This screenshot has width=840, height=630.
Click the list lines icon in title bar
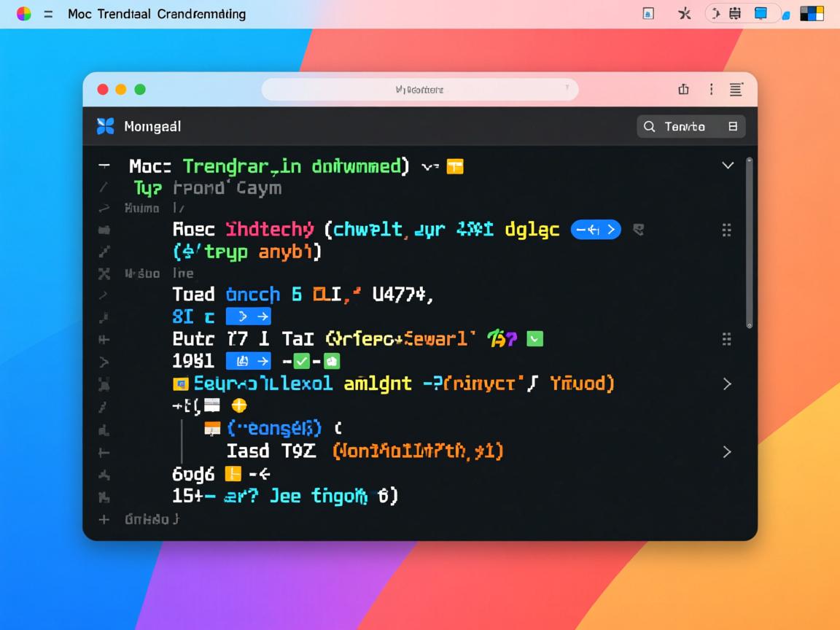736,90
